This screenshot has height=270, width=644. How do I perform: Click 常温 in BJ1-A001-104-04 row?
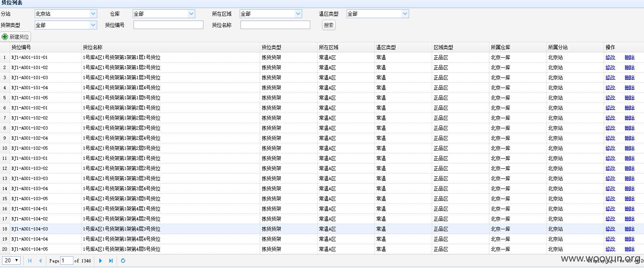(x=381, y=239)
